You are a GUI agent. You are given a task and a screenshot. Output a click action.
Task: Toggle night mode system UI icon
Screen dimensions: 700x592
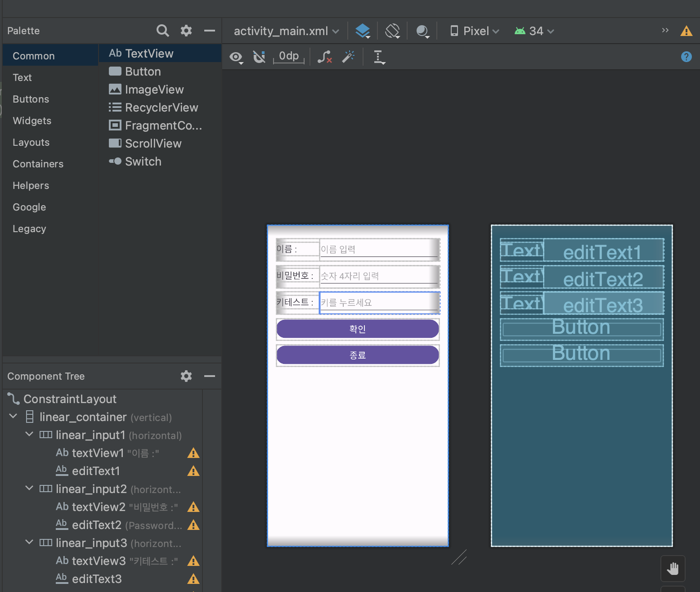tap(422, 31)
